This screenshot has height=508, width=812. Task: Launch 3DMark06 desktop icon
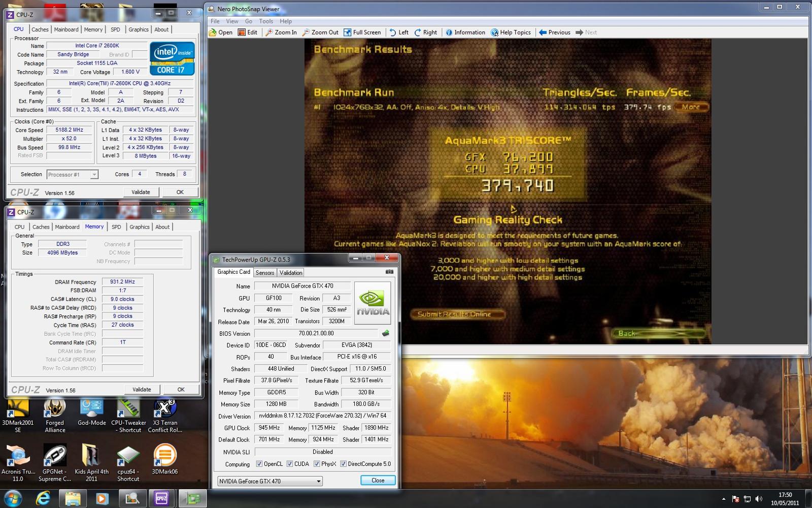tap(165, 460)
